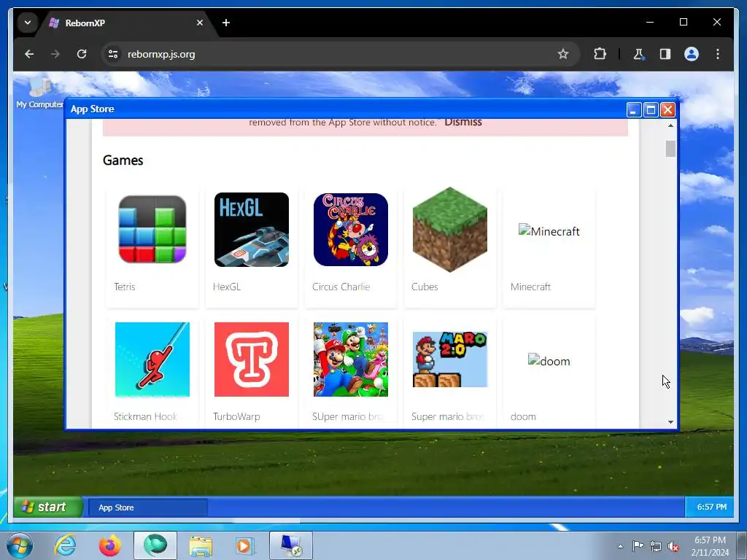Image resolution: width=747 pixels, height=560 pixels.
Task: Switch to the RebornXP browser tab
Action: pos(124,23)
